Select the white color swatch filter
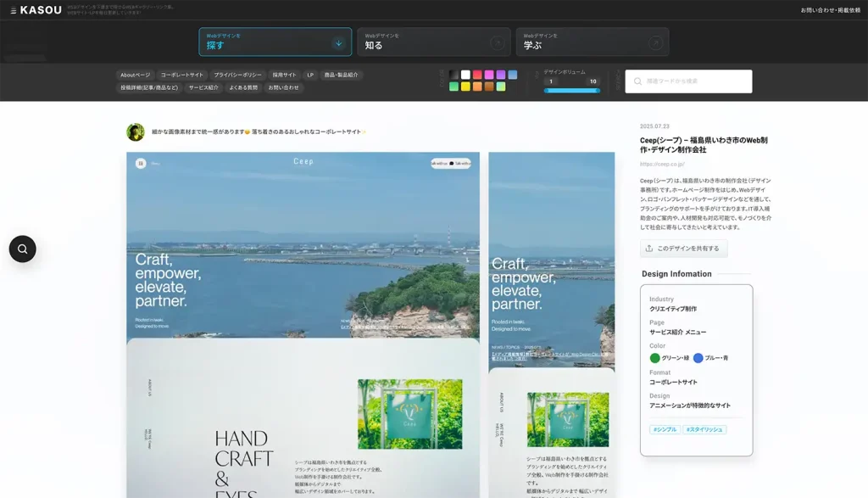Image resolution: width=868 pixels, height=498 pixels. 465,75
